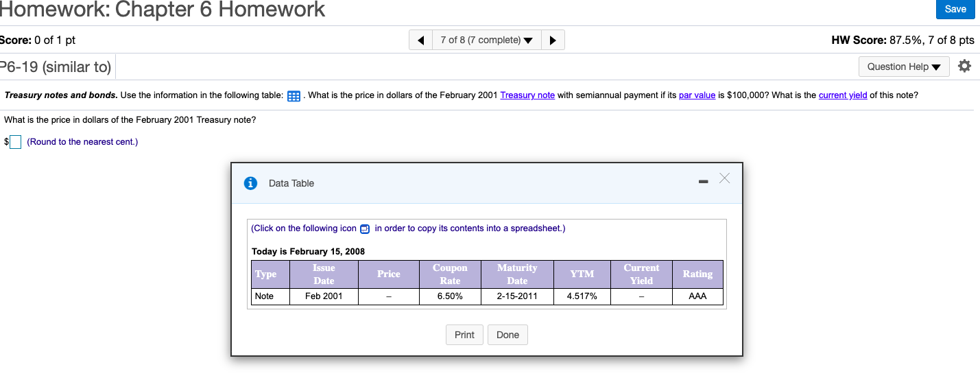Image resolution: width=980 pixels, height=378 pixels.
Task: Select the Maturity Date column header
Action: 517,274
